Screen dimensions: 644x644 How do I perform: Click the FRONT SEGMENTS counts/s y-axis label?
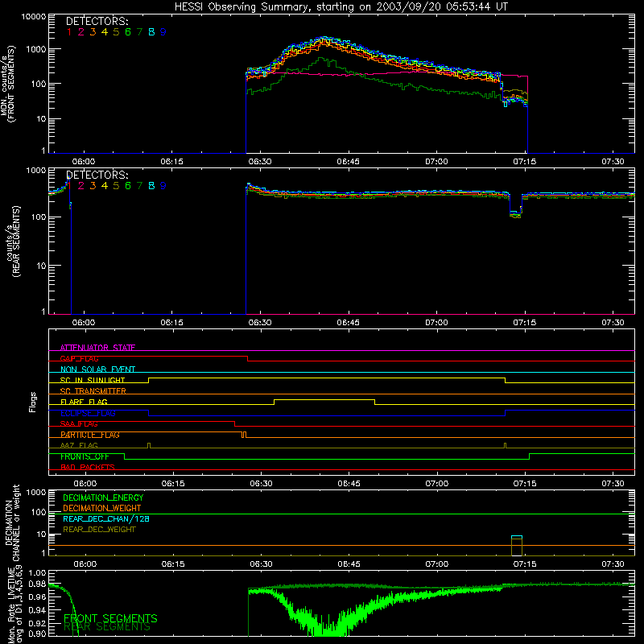[7, 84]
